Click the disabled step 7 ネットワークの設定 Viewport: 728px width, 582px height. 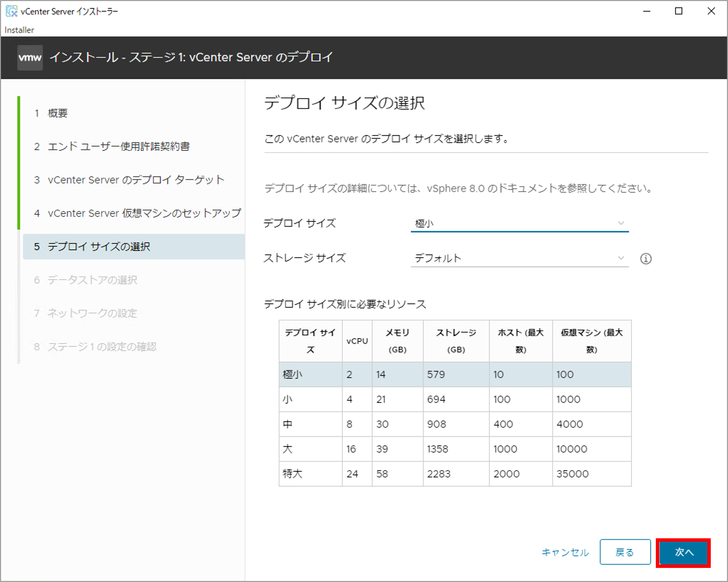86,313
